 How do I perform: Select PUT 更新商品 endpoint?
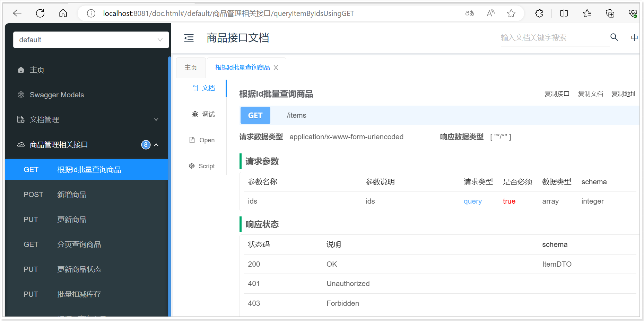tap(87, 220)
